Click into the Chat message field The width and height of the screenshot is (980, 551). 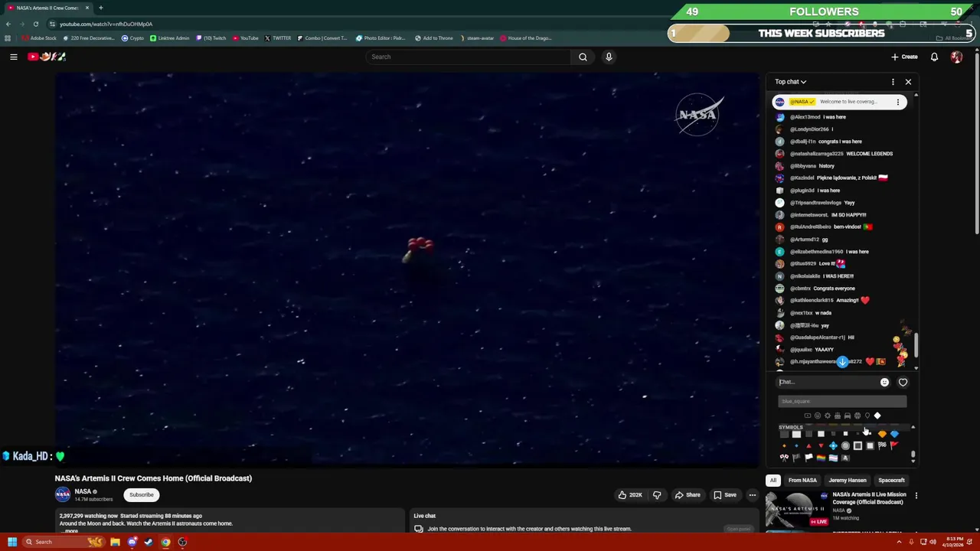(x=827, y=382)
